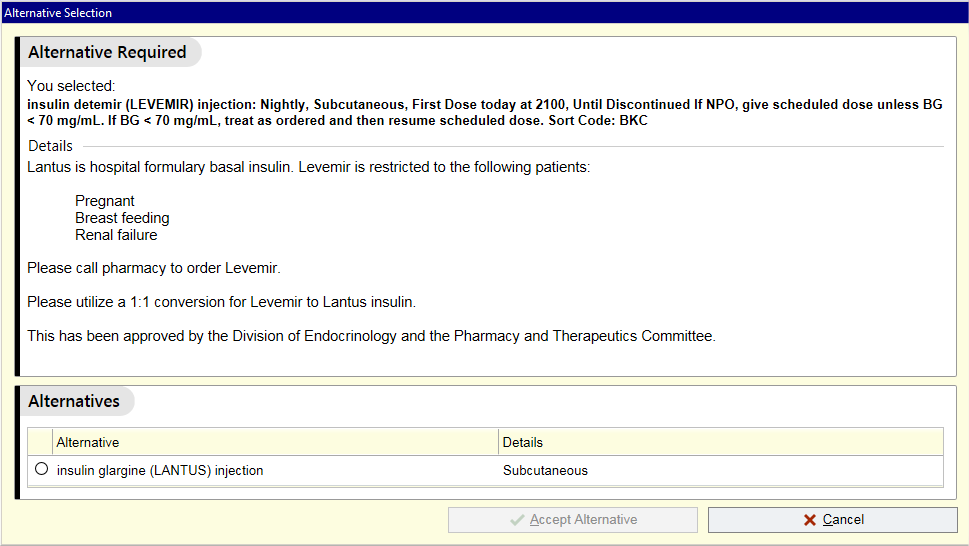969x546 pixels.
Task: Click 'insulin glargine (LANTUS) injection' row text
Action: 160,471
